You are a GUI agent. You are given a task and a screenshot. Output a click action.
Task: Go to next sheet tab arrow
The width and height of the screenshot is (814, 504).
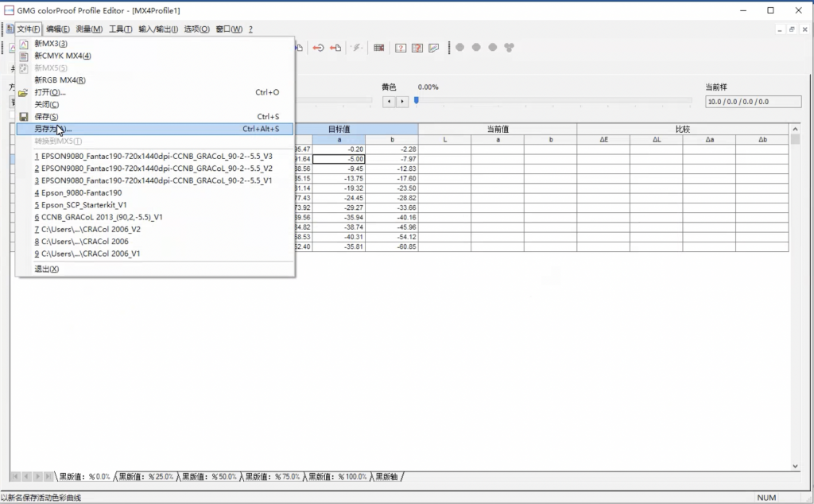click(37, 476)
